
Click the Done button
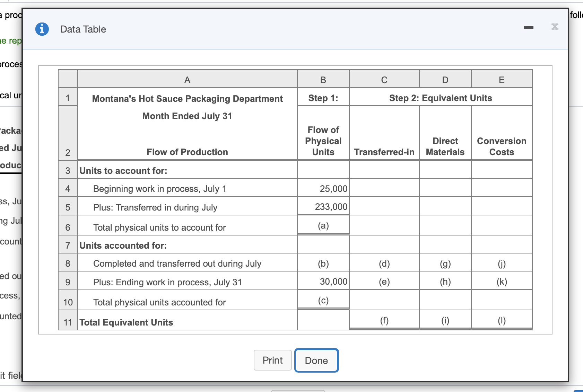point(316,360)
